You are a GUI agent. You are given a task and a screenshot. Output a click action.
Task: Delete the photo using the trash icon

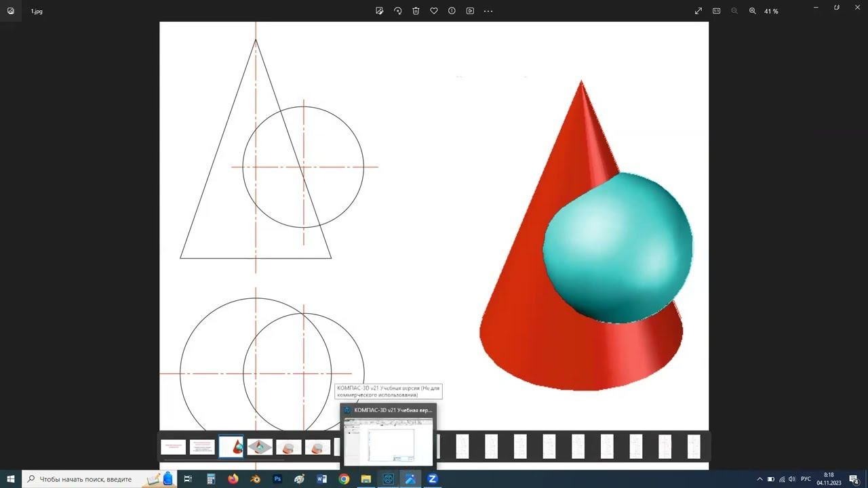[416, 11]
